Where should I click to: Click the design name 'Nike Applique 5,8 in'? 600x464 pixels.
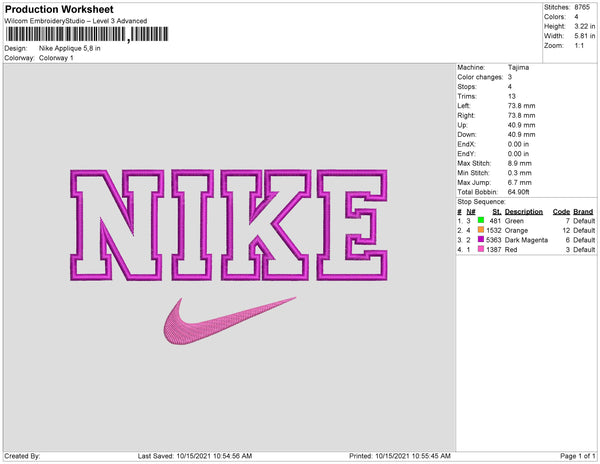pos(70,48)
